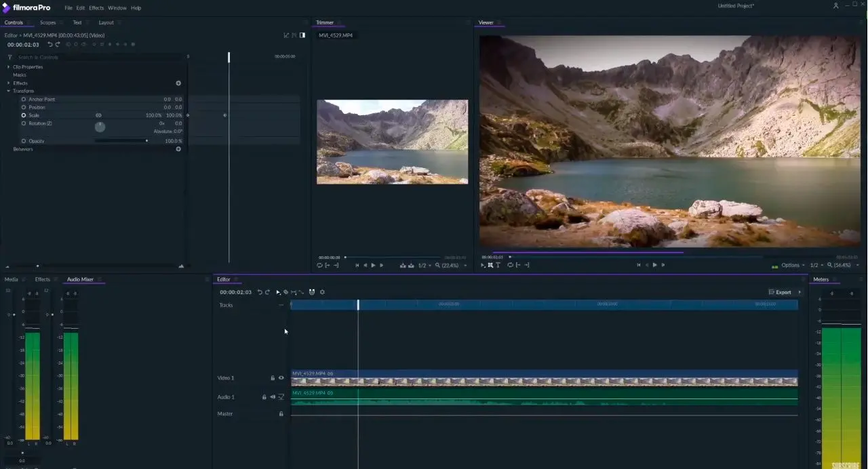
Task: Open Trimmer zoom (22.4%) dropdown
Action: (452, 266)
